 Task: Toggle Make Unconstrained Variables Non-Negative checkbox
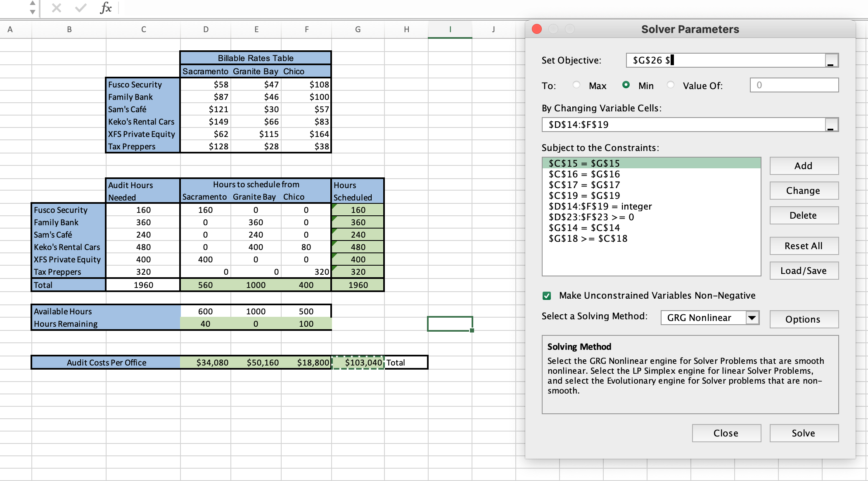point(547,296)
